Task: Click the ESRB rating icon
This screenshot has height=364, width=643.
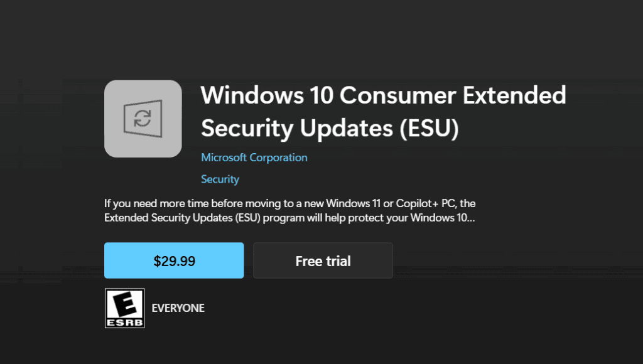Action: (x=124, y=308)
